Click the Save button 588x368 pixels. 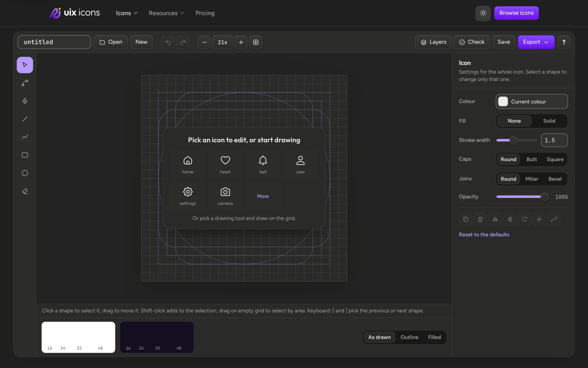tap(504, 42)
